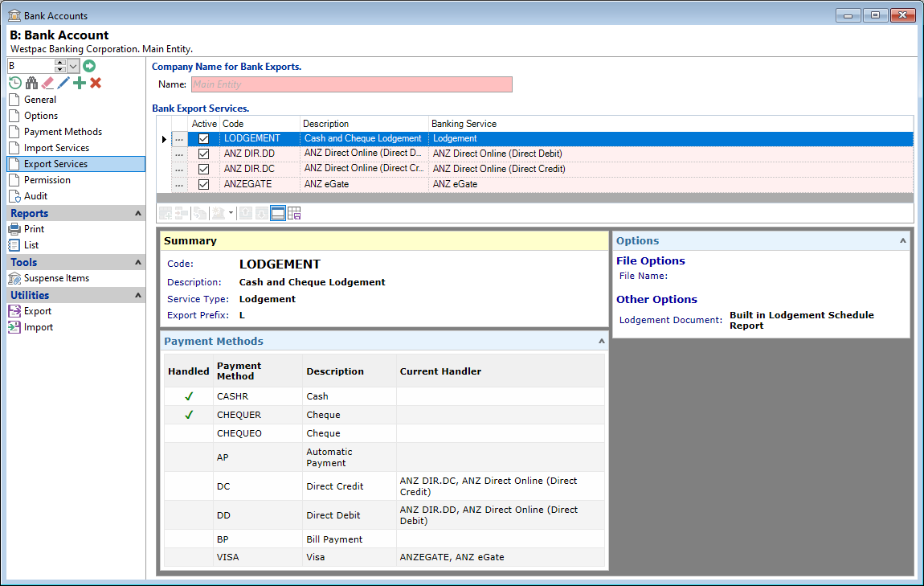Click the green plus add icon

pyautogui.click(x=80, y=83)
